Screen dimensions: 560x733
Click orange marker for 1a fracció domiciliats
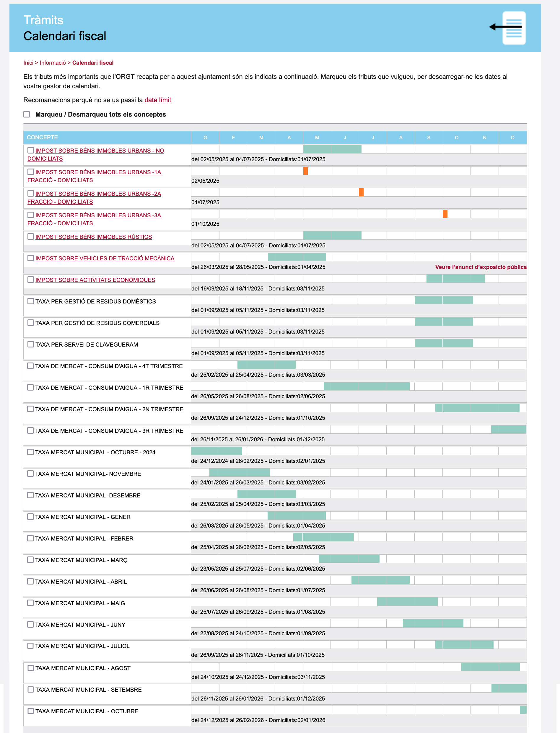pyautogui.click(x=305, y=171)
